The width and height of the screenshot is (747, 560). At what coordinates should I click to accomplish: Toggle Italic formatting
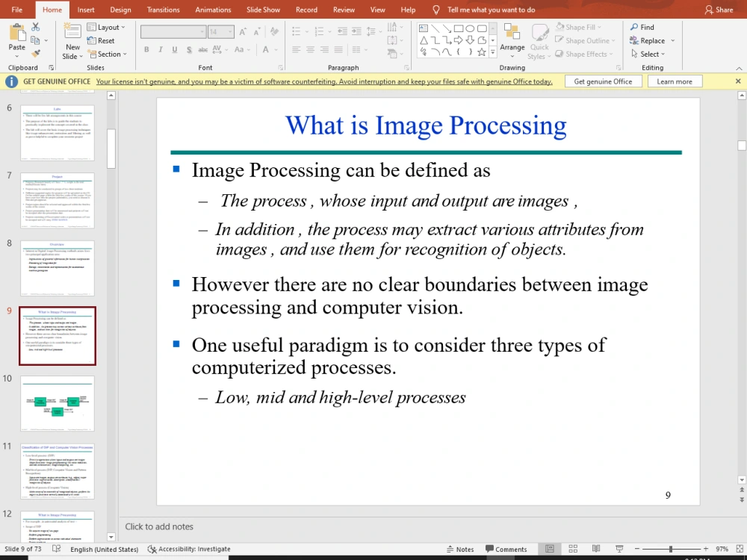pos(161,49)
